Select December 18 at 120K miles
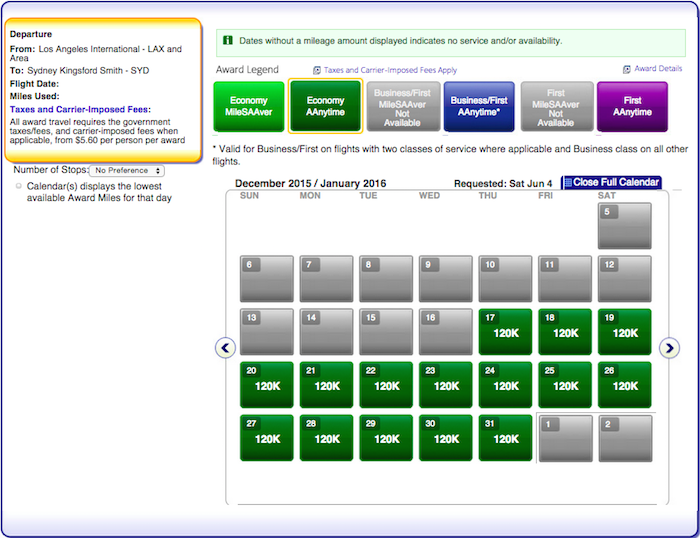The image size is (700, 538). 565,332
